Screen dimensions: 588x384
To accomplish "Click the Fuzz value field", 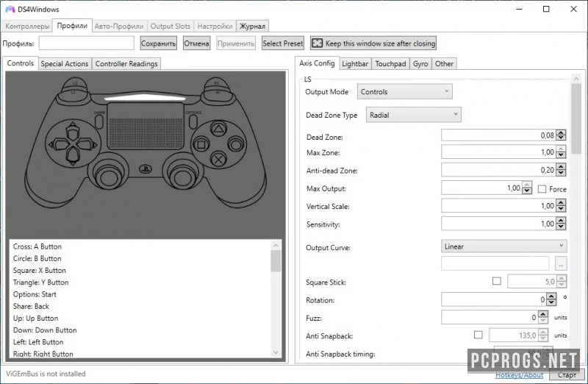I will [490, 317].
